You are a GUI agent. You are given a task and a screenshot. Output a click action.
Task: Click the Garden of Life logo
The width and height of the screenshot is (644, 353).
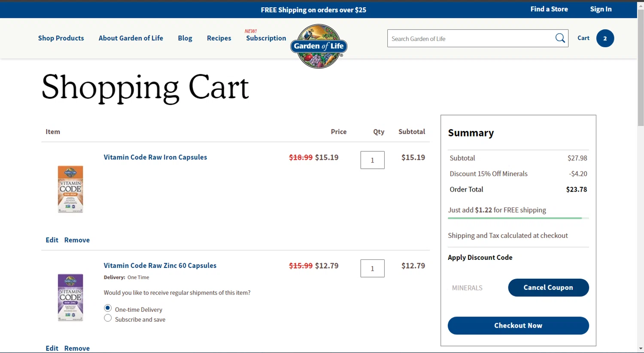point(319,46)
